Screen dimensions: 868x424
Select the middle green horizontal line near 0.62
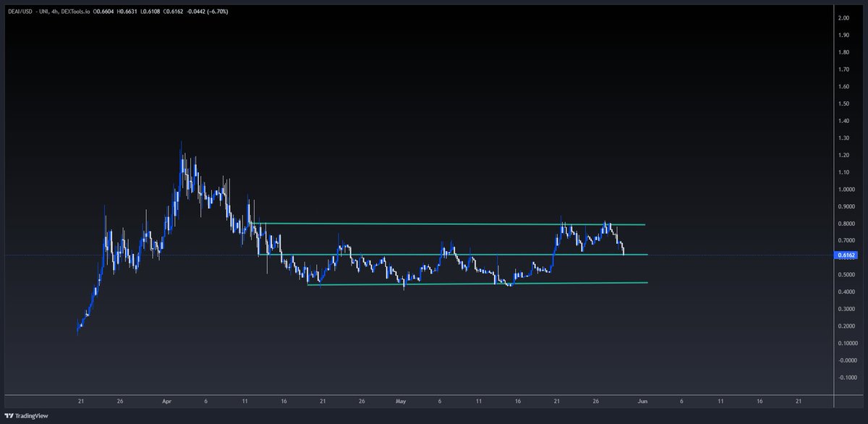(x=452, y=255)
